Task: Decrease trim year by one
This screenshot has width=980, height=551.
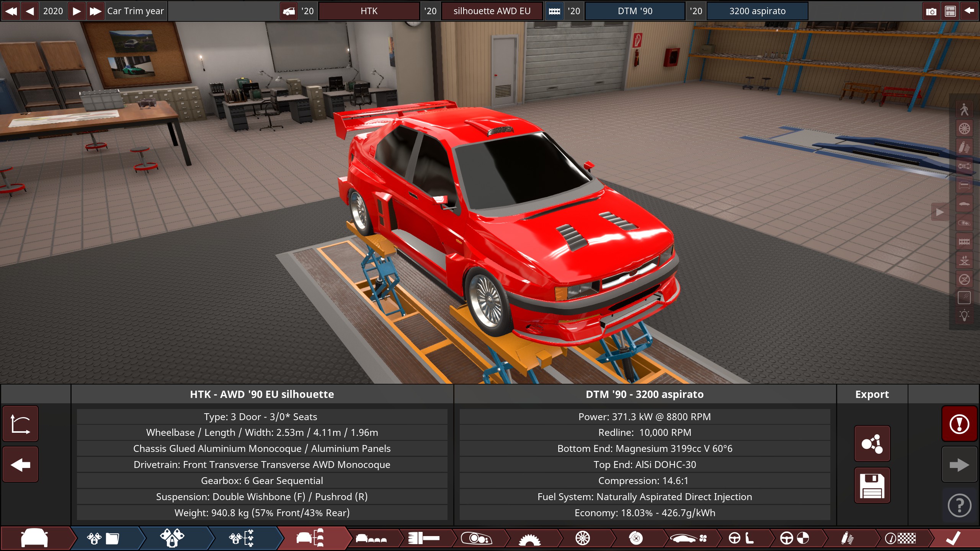Action: pos(30,11)
